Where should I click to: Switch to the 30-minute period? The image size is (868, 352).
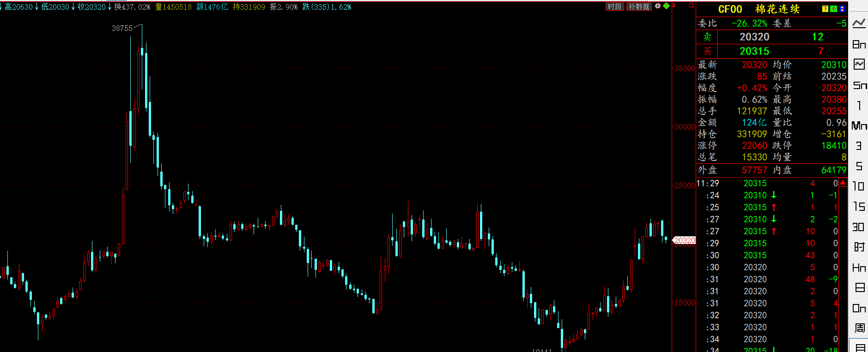[x=859, y=227]
